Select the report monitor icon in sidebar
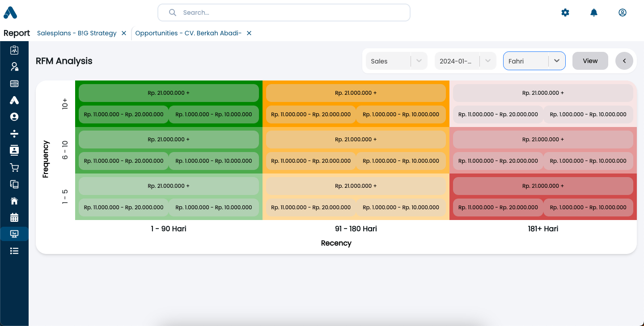 click(x=14, y=234)
